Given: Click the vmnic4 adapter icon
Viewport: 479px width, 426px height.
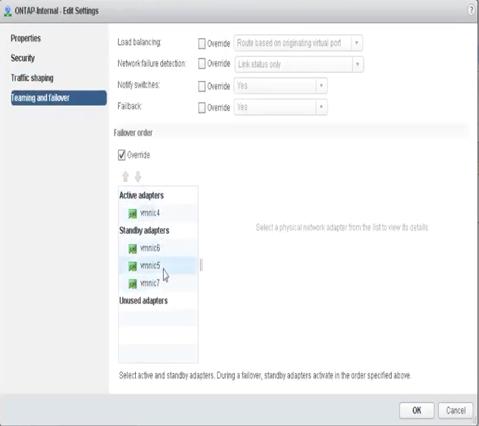Looking at the screenshot, I should [133, 213].
